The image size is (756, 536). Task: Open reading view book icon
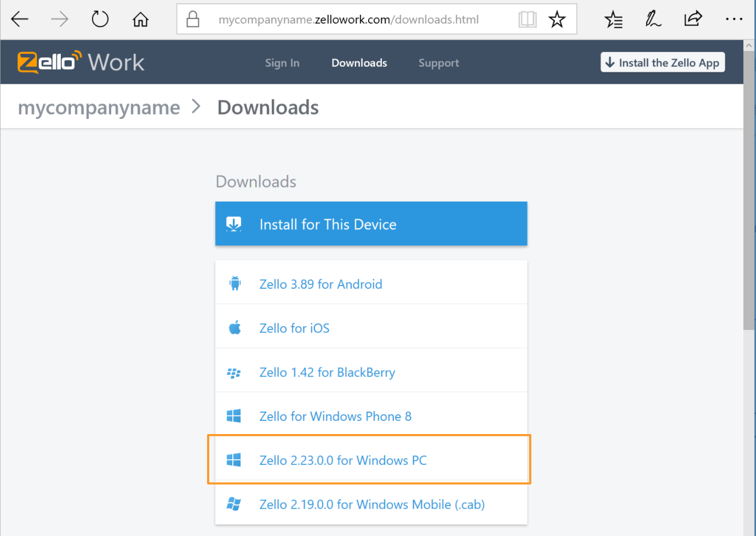tap(528, 19)
